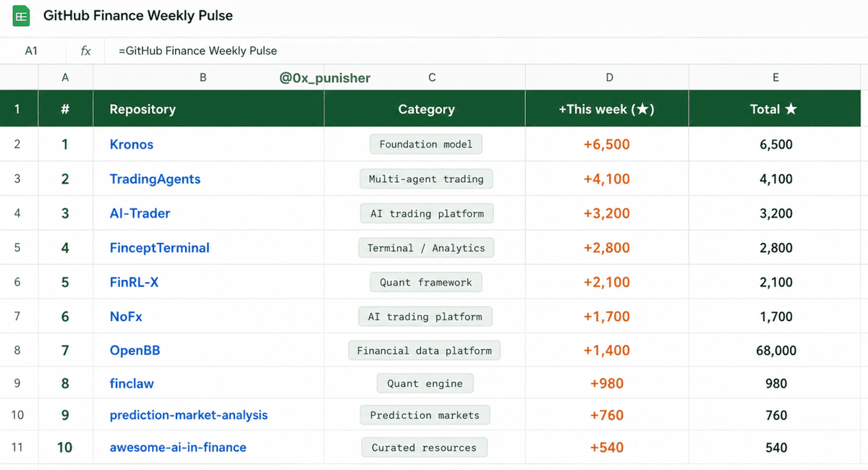Click the +1,700 weekly stars cell
The image size is (868, 470).
[607, 317]
